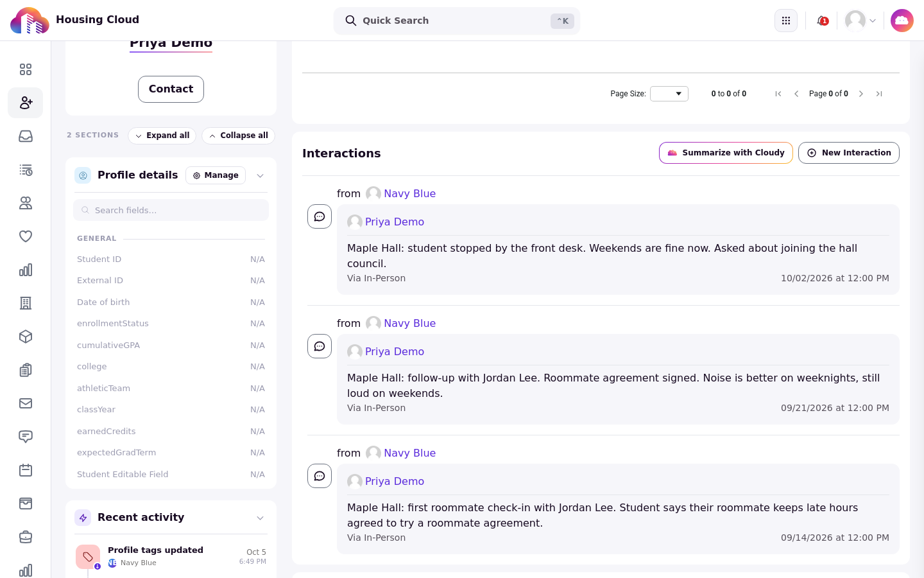
Task: Open the building sidebar icon
Action: click(x=26, y=303)
